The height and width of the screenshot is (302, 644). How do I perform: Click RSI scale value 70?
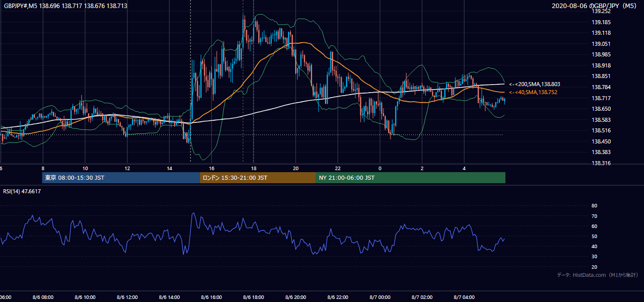coord(594,216)
